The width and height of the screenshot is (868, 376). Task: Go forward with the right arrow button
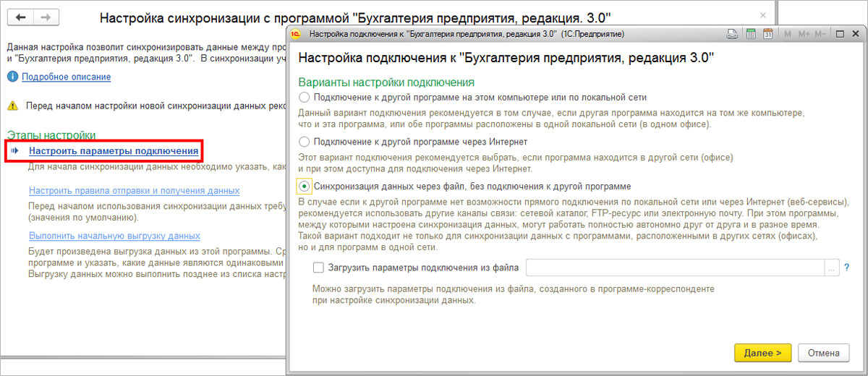(x=45, y=17)
